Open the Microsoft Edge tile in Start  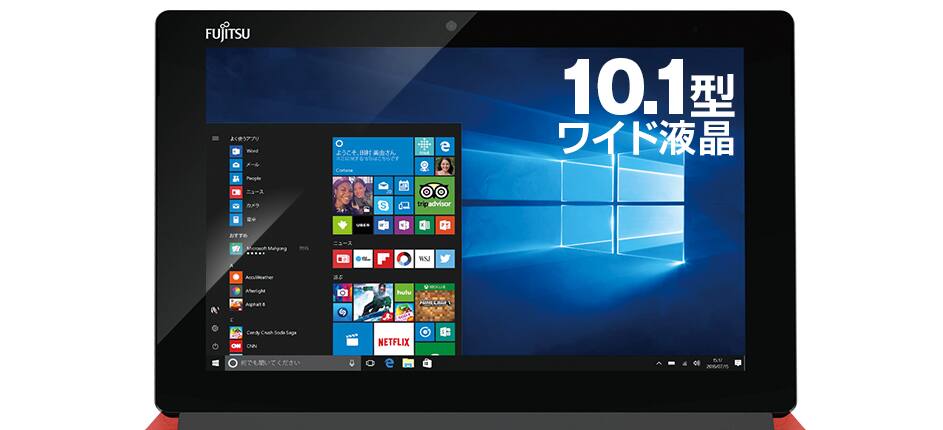(445, 146)
